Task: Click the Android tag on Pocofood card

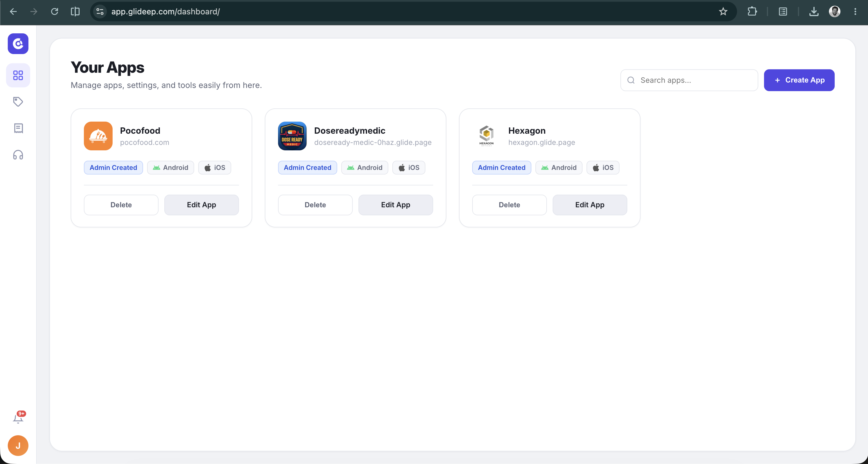Action: click(x=171, y=168)
